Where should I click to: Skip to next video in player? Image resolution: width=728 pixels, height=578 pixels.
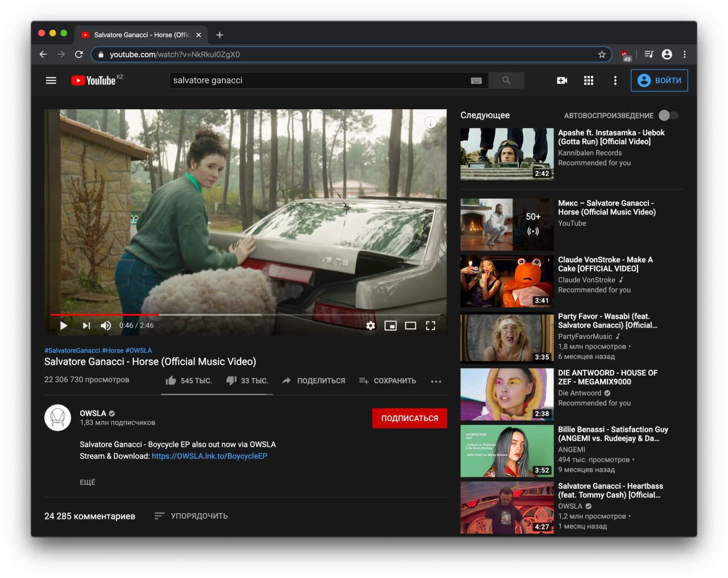pos(86,325)
